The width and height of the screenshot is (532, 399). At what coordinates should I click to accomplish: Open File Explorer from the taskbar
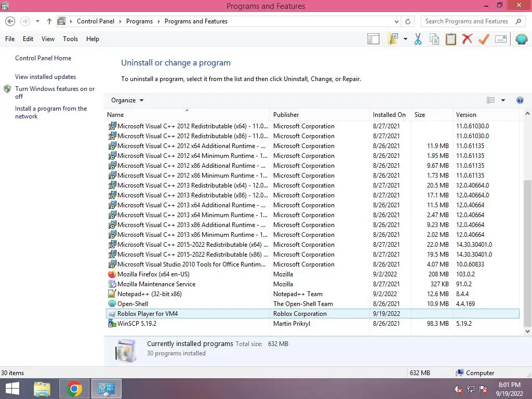42,389
